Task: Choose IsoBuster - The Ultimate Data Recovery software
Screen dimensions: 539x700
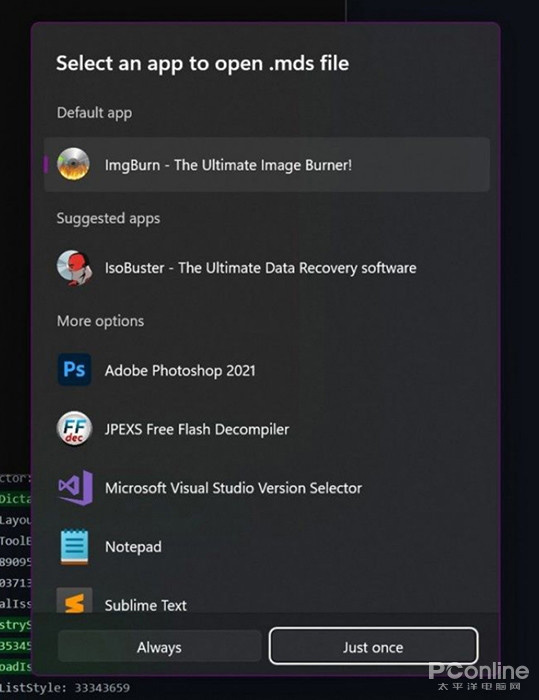Action: tap(267, 268)
